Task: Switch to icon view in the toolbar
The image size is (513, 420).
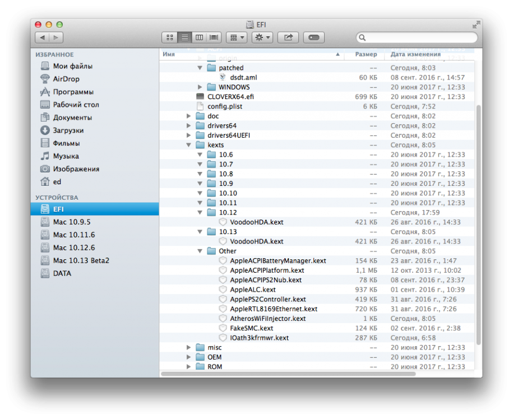Action: [x=170, y=38]
